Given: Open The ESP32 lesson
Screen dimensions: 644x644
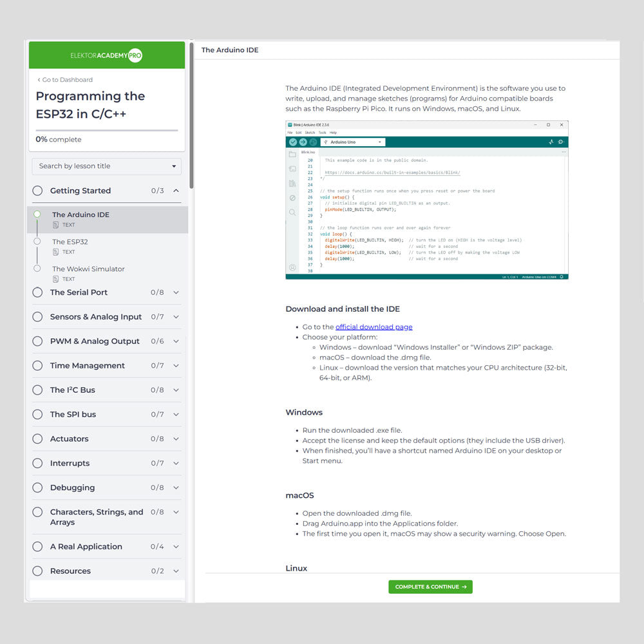Looking at the screenshot, I should pyautogui.click(x=70, y=242).
